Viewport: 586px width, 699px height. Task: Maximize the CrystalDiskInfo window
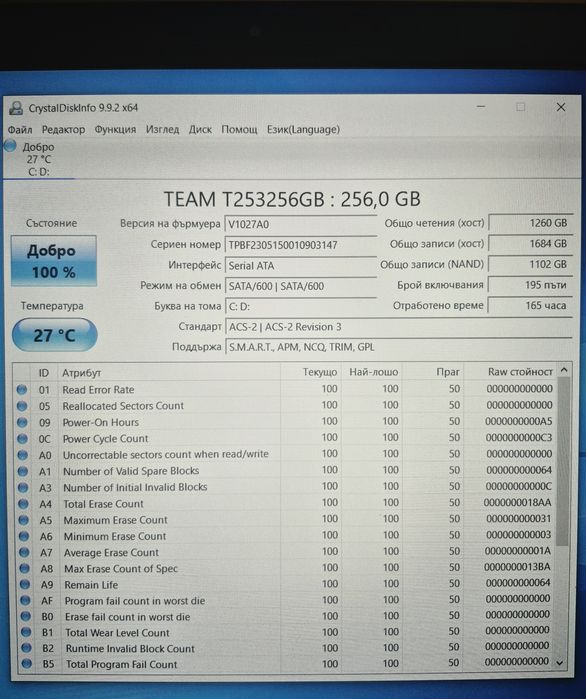[520, 107]
